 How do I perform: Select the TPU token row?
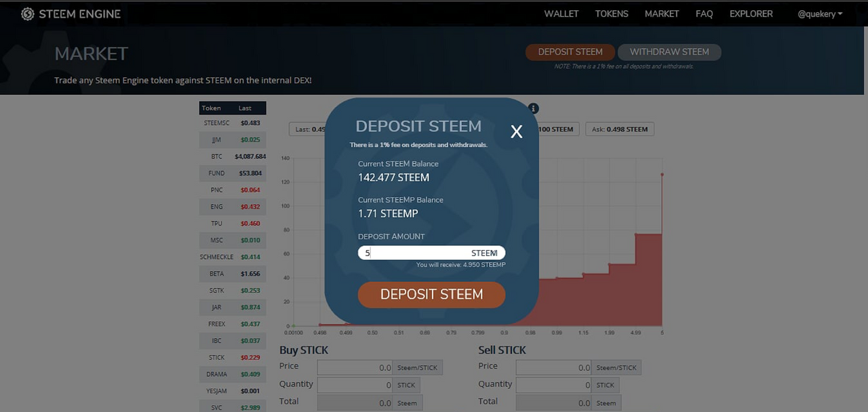click(233, 224)
